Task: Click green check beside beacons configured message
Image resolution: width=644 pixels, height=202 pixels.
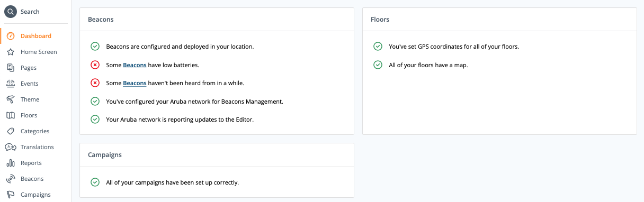Action: (95, 47)
